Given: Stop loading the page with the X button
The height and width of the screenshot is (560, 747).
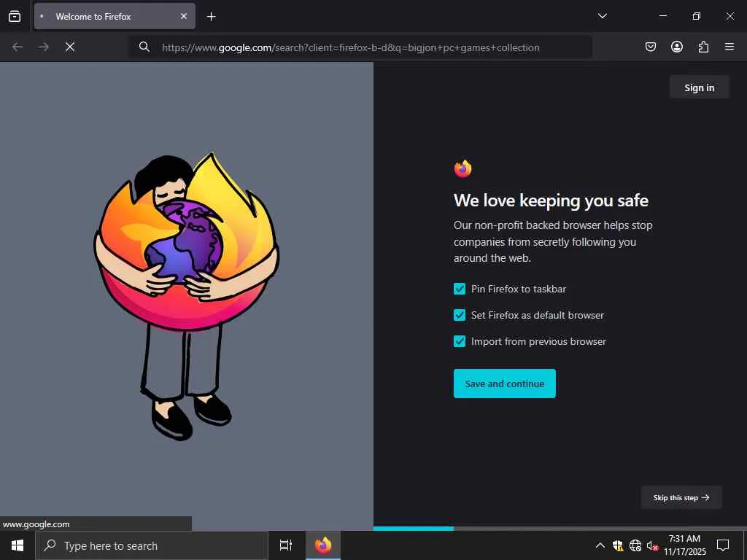Looking at the screenshot, I should 69,47.
